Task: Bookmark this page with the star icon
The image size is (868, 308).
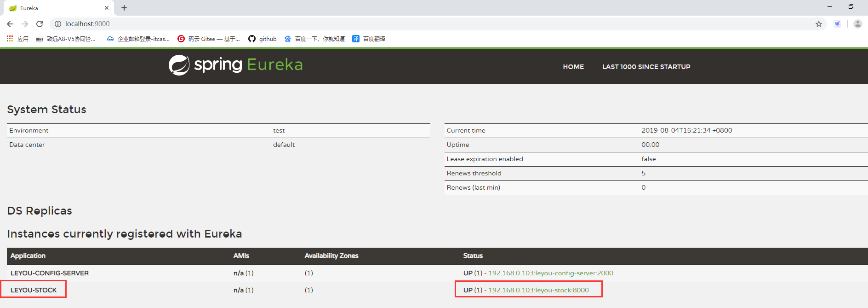Action: (819, 24)
